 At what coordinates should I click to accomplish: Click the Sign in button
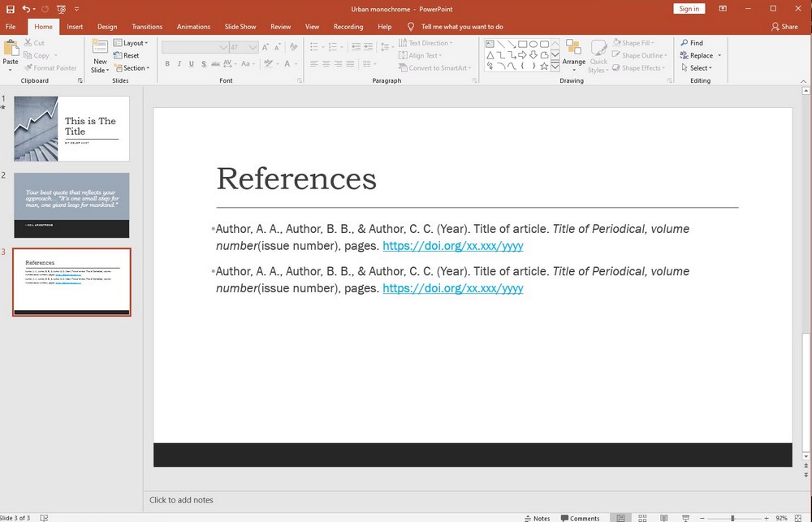(x=689, y=8)
